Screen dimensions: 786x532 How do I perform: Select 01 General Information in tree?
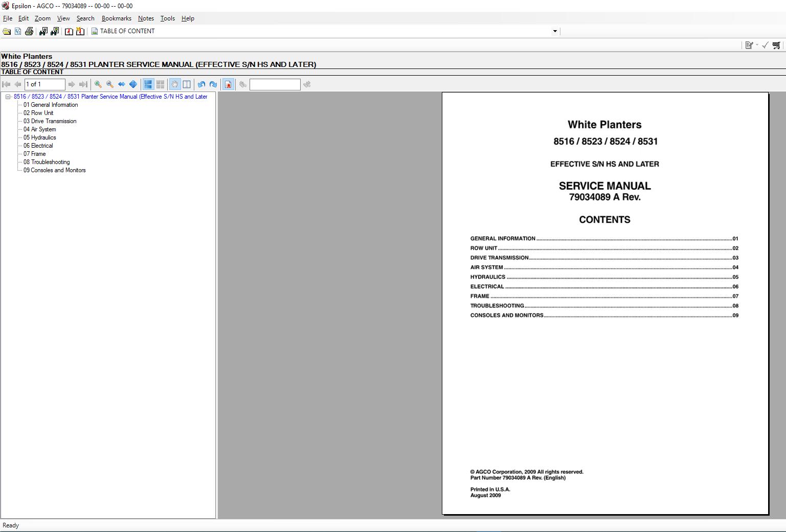[51, 105]
